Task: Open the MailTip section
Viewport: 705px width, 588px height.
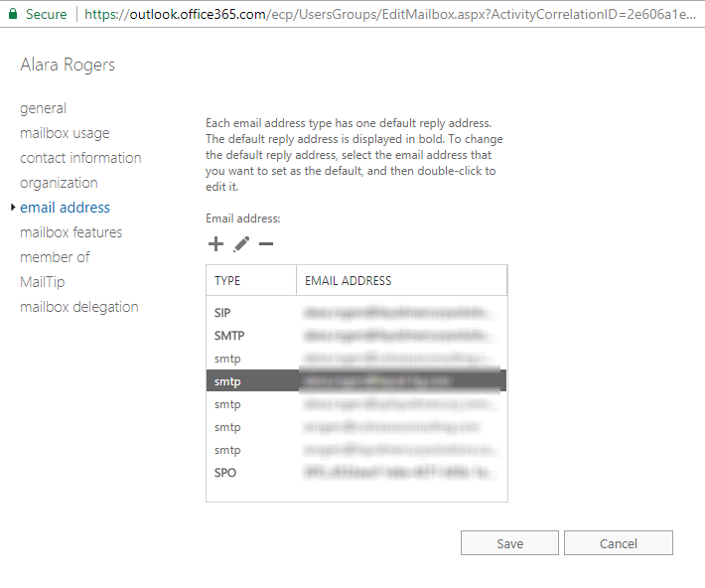Action: click(x=43, y=282)
